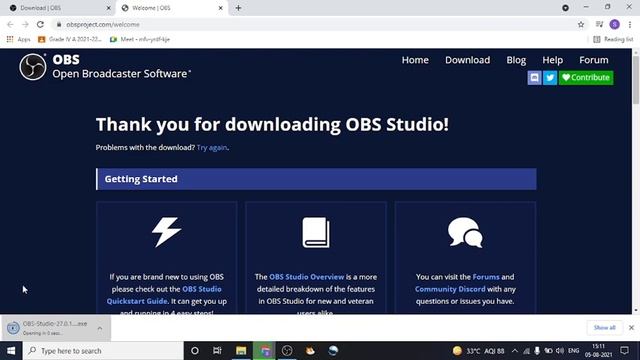
Task: Go to the Home nav item
Action: [415, 60]
